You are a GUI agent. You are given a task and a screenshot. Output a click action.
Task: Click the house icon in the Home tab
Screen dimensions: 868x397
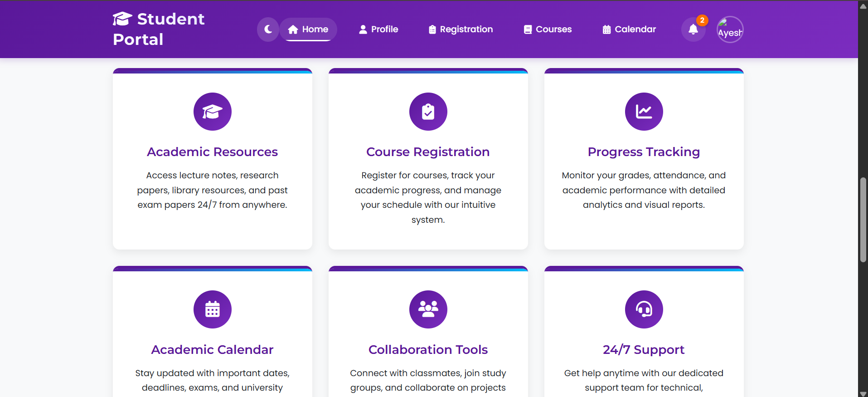(x=293, y=29)
